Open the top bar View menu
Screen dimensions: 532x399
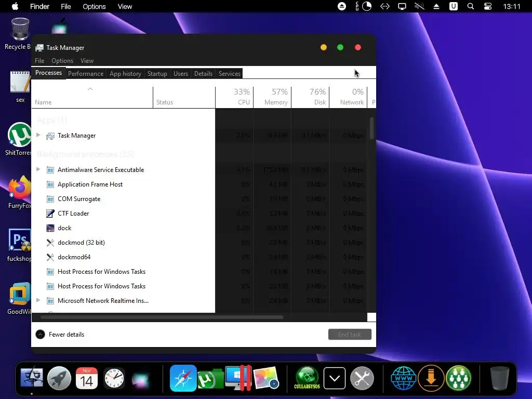[125, 6]
